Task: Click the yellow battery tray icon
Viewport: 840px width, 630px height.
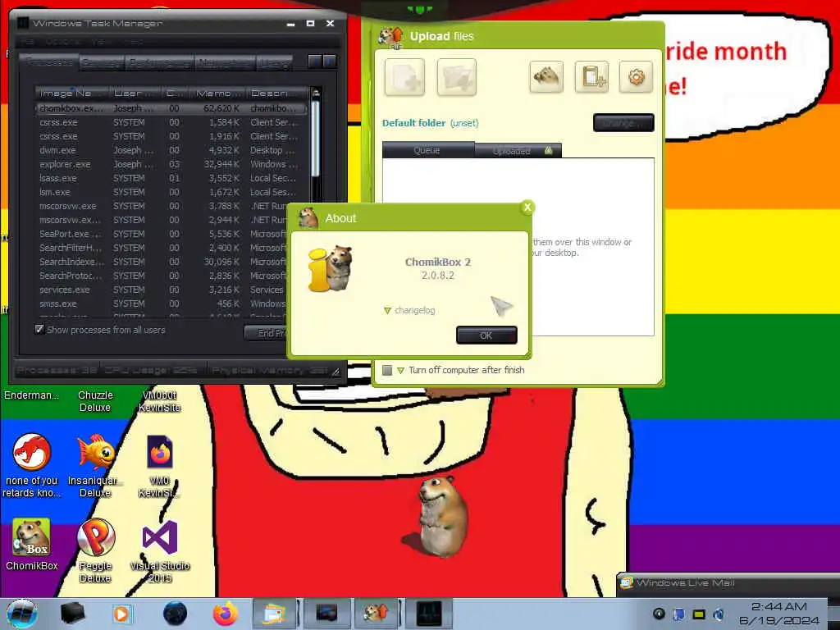Action: coord(699,614)
